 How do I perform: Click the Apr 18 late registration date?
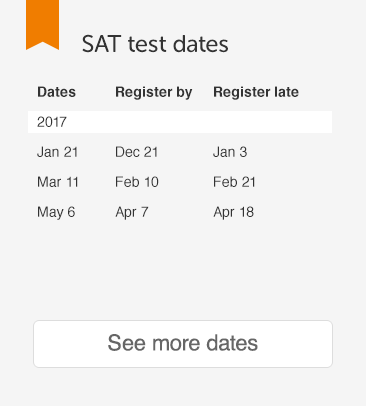click(x=234, y=213)
